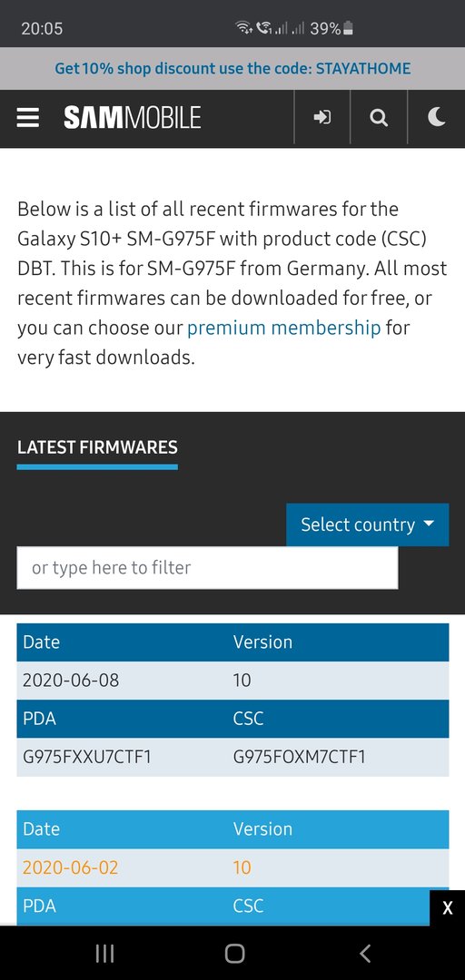This screenshot has height=980, width=465.
Task: Expand the Select country dropdown
Action: [368, 524]
